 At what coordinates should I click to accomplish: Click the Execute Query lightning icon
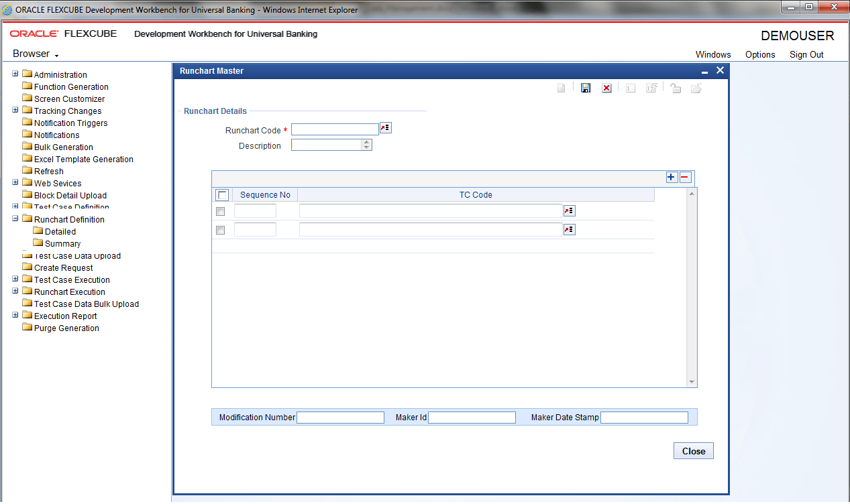point(651,88)
